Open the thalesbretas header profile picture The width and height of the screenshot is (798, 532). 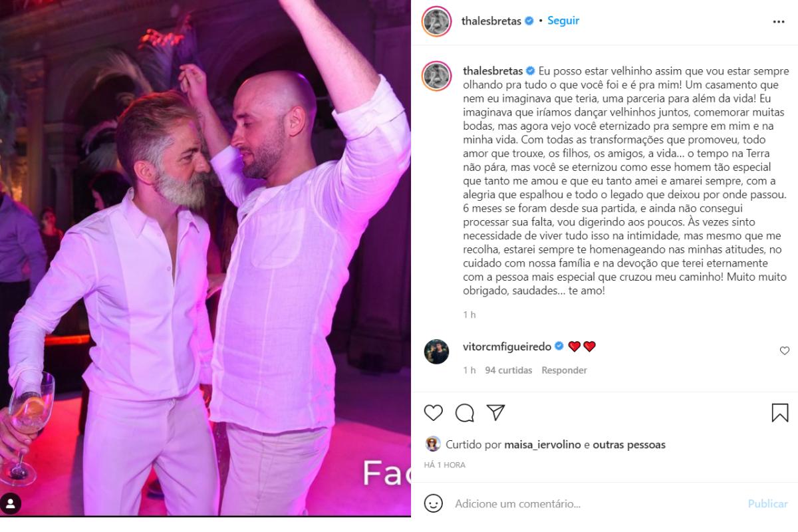(x=438, y=21)
